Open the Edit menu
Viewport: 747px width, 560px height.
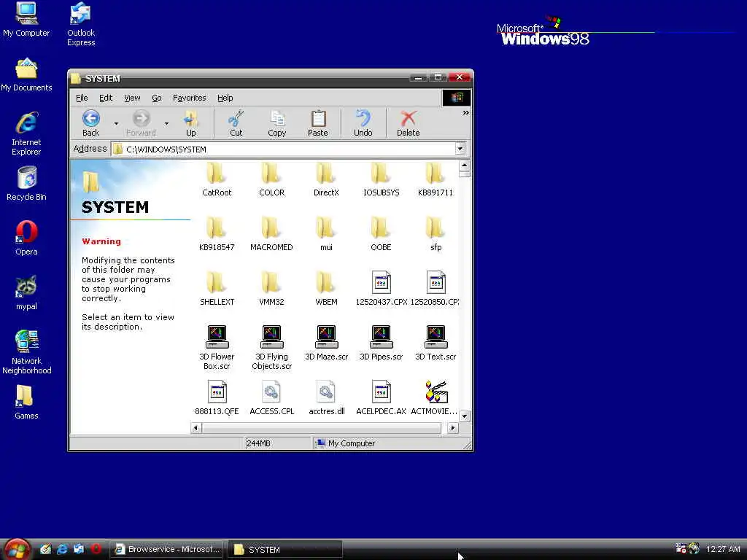click(106, 98)
